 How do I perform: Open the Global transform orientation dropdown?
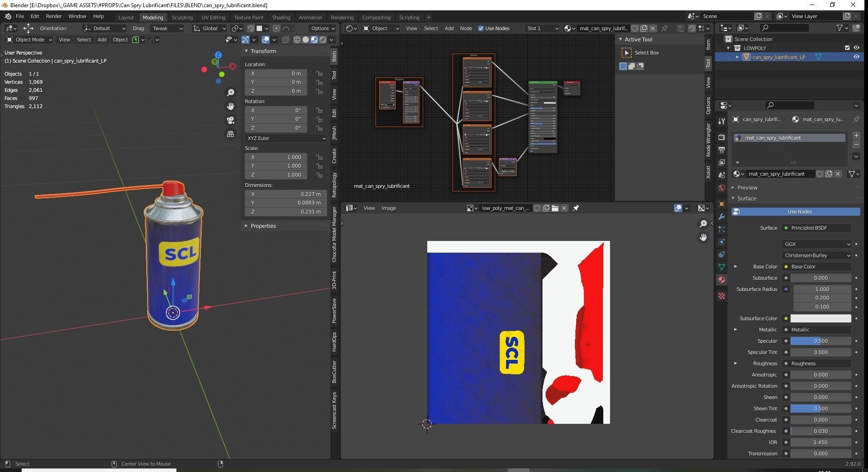click(210, 28)
